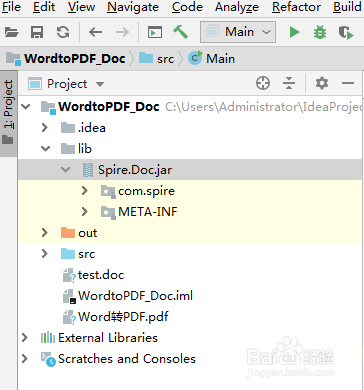Expand Scratches and Consoles node
364x390 pixels.
[25, 359]
